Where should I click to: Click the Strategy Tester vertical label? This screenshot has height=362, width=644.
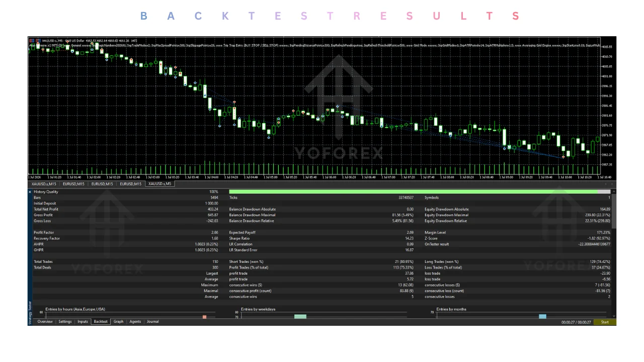(30, 312)
